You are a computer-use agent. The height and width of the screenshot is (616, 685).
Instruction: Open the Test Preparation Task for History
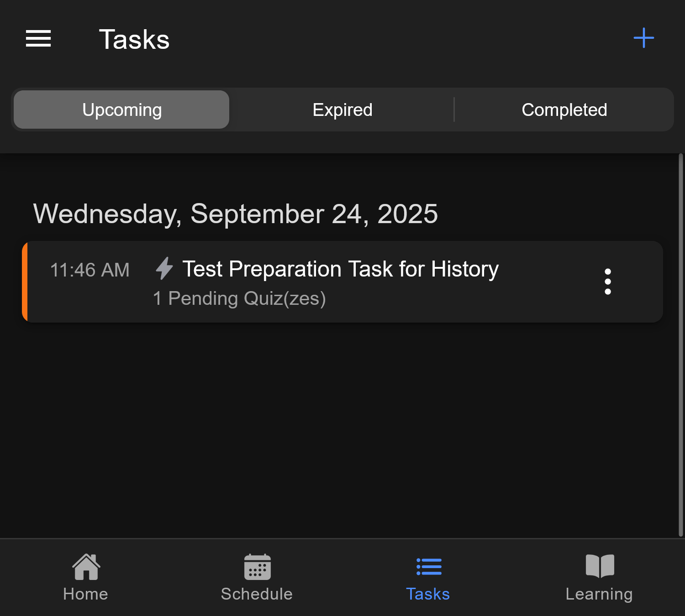[340, 269]
